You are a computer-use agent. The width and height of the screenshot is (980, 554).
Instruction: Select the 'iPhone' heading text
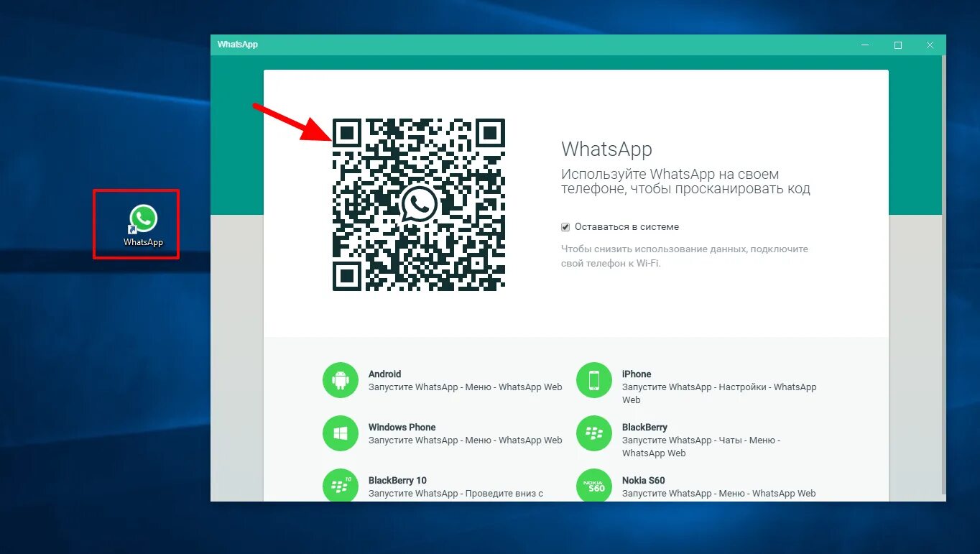[x=637, y=374]
